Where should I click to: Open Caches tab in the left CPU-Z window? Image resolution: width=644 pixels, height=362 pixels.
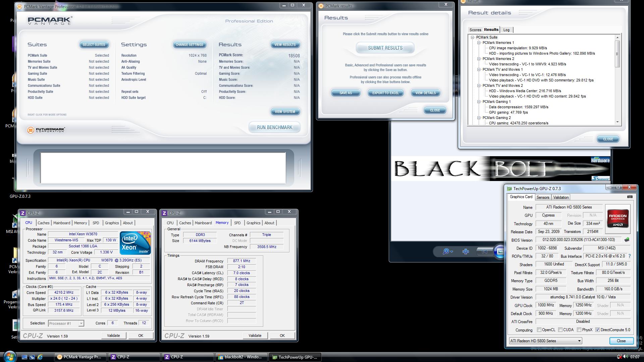pyautogui.click(x=44, y=223)
